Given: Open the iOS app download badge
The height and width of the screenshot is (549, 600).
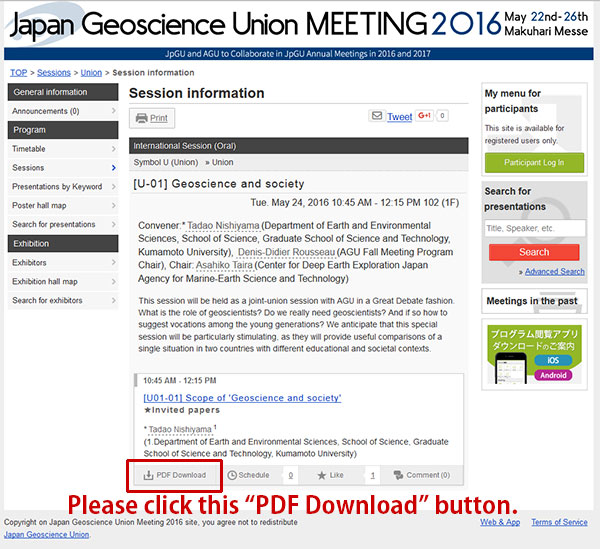Looking at the screenshot, I should tap(553, 360).
